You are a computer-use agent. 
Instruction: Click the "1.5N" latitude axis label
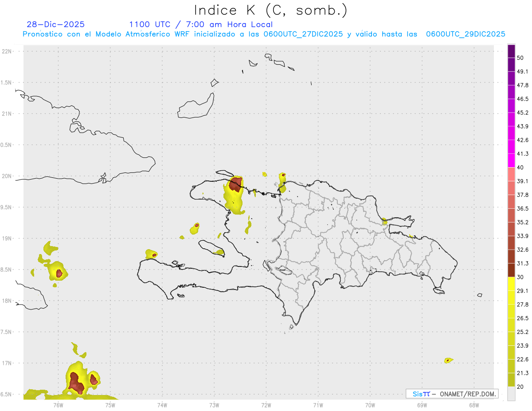pyautogui.click(x=6, y=83)
